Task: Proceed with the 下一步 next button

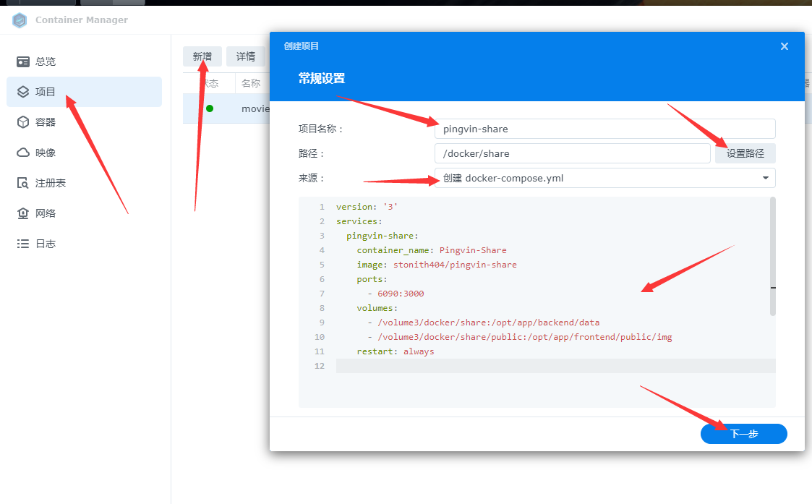Action: 743,434
